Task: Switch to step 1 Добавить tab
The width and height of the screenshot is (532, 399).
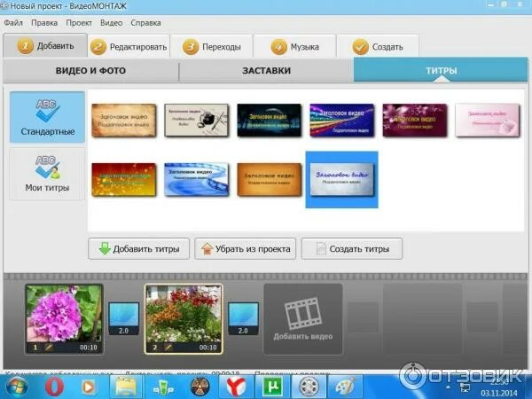Action: [45, 45]
